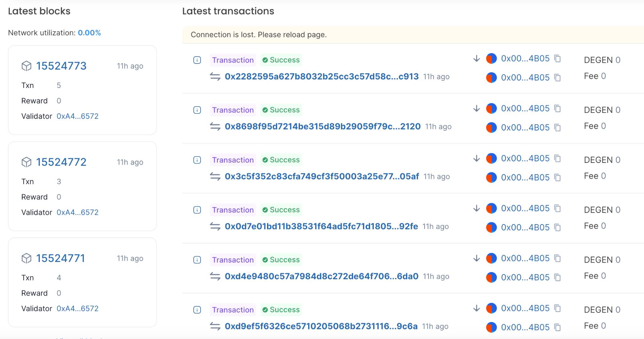The width and height of the screenshot is (644, 339).
Task: Copy recipient address in first transaction row
Action: click(x=558, y=78)
